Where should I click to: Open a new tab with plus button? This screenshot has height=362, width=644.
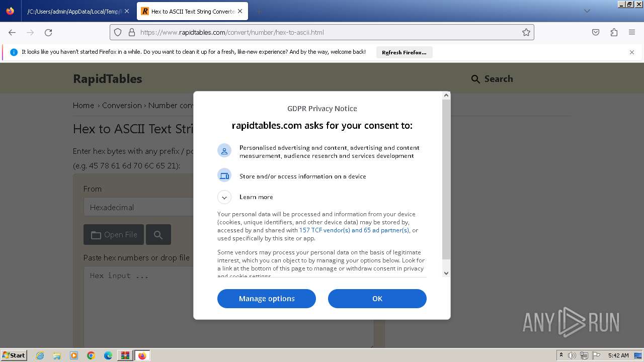259,11
